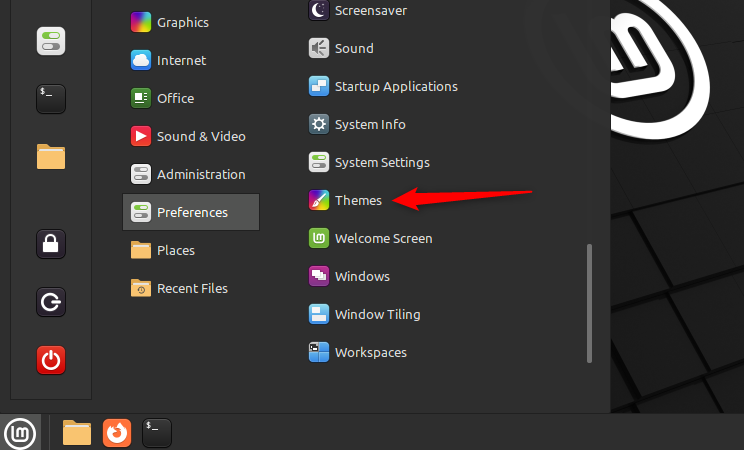
Task: Open Window Tiling settings
Action: (x=376, y=315)
